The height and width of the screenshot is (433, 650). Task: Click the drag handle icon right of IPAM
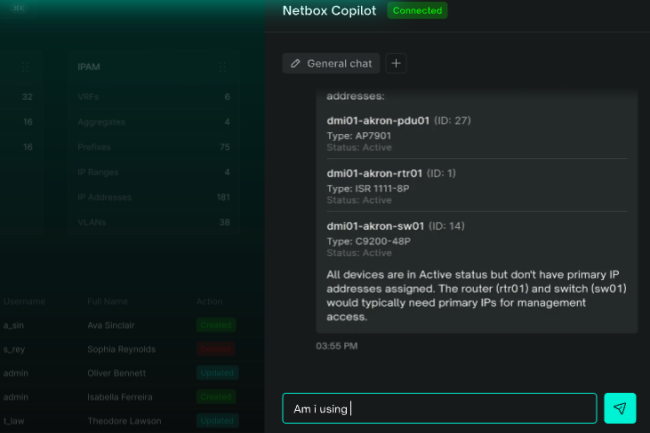223,67
